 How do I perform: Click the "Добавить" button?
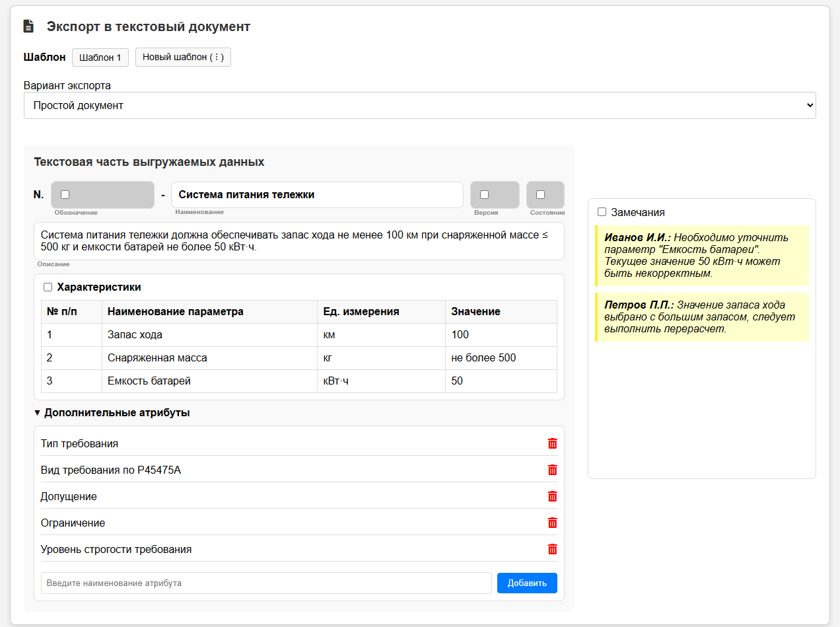pos(527,583)
